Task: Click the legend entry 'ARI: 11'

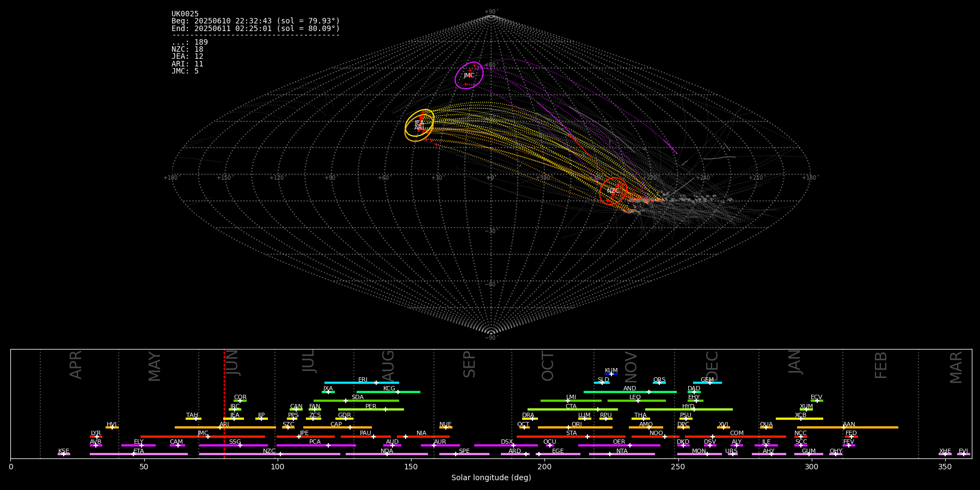Action: pos(187,64)
